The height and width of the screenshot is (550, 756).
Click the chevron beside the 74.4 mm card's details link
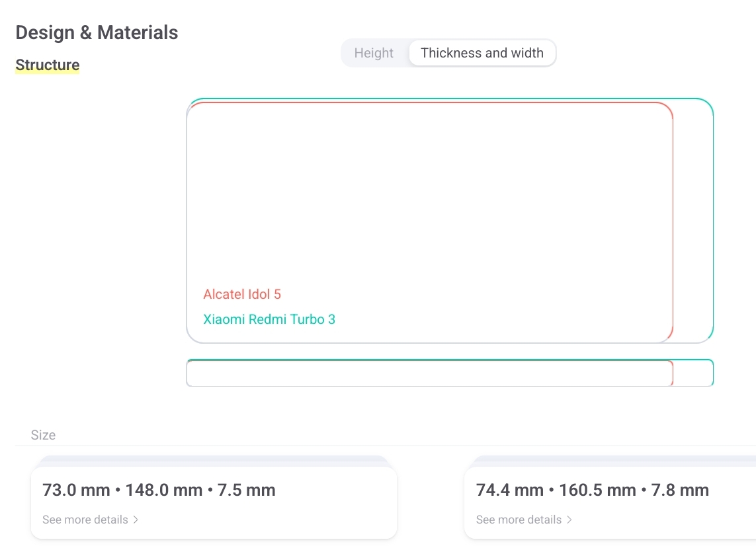[x=569, y=520]
